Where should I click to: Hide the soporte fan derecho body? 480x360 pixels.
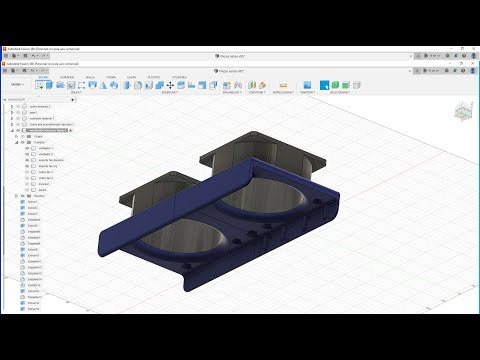27,160
